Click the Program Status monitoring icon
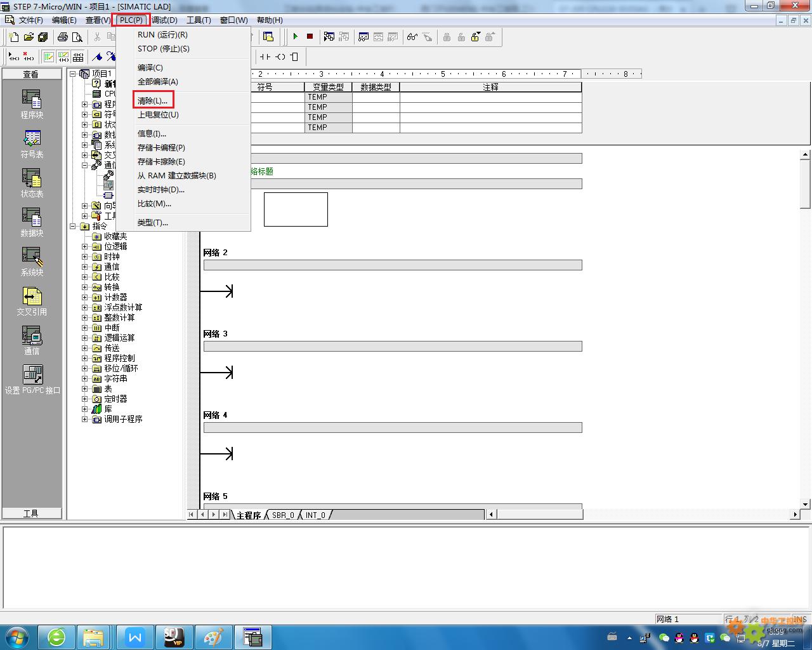This screenshot has width=812, height=650. pos(329,37)
